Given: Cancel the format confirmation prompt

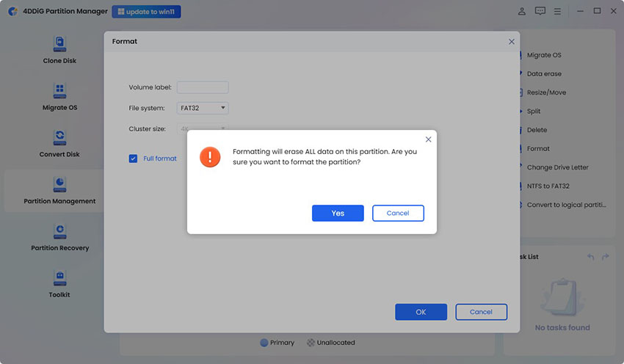Looking at the screenshot, I should tap(398, 214).
